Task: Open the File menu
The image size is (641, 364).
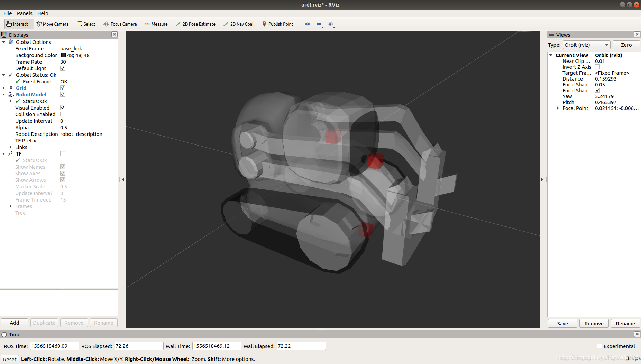Action: 8,13
